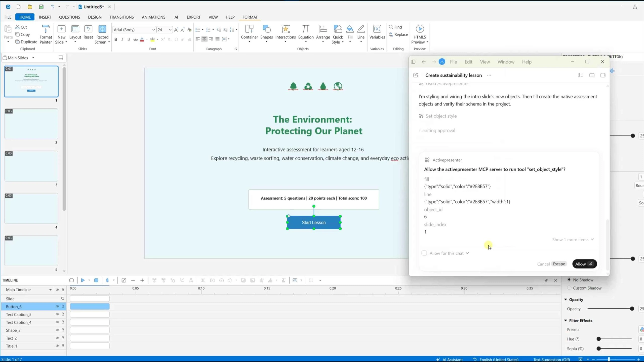
Task: Click the Duplicate button
Action: click(26, 42)
